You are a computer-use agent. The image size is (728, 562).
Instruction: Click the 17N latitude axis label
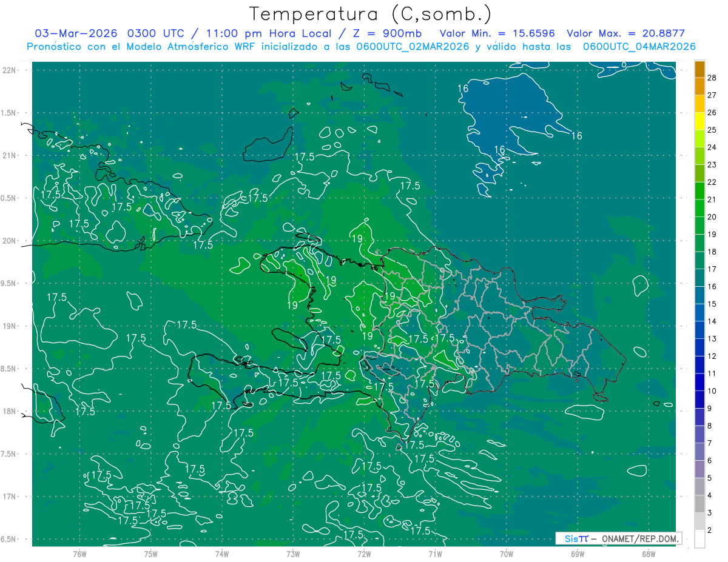point(9,497)
